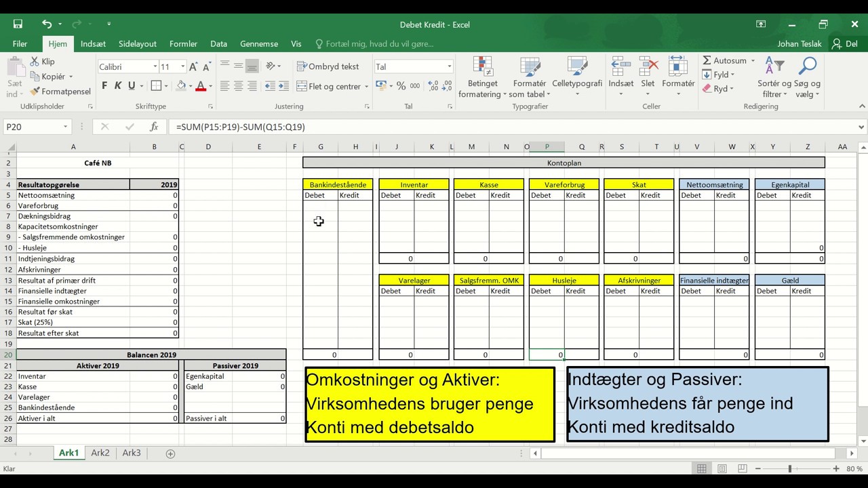Align text to middle vertically

(x=239, y=66)
